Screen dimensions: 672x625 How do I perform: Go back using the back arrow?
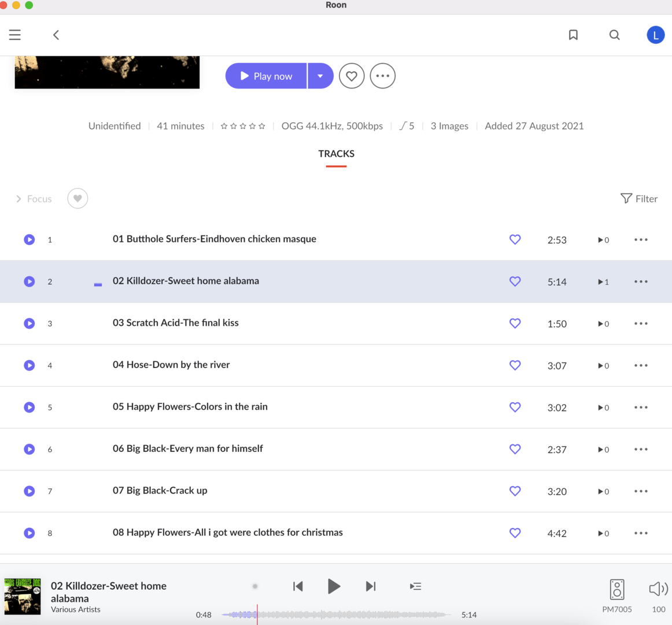tap(56, 35)
